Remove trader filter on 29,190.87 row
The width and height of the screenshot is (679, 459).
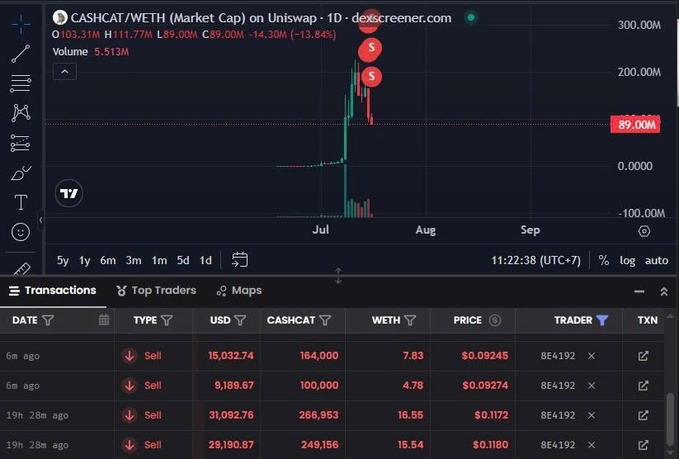coord(592,445)
